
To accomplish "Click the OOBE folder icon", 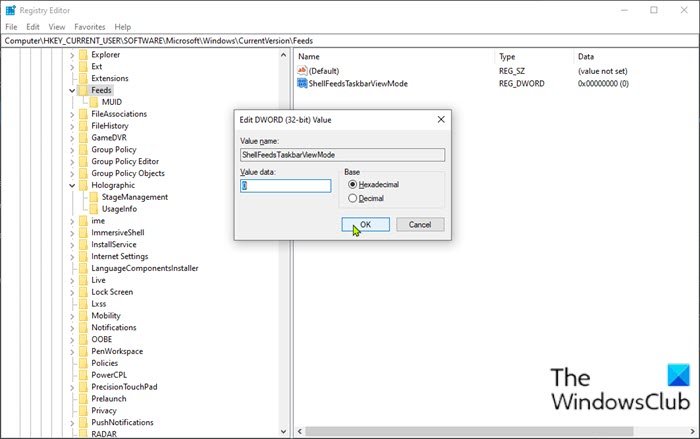I will [83, 339].
